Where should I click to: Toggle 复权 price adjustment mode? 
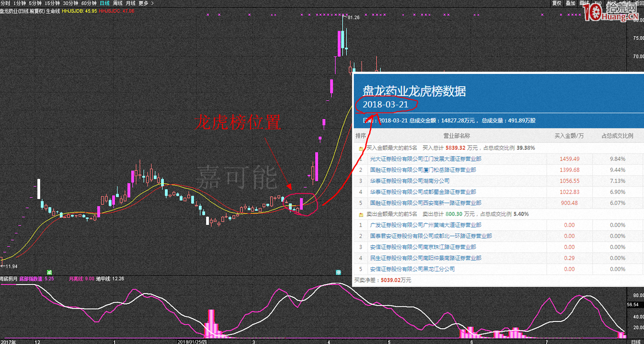tap(556, 3)
